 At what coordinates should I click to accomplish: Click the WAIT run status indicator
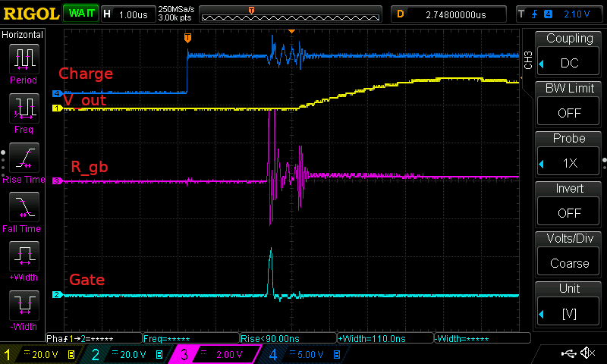pos(81,14)
